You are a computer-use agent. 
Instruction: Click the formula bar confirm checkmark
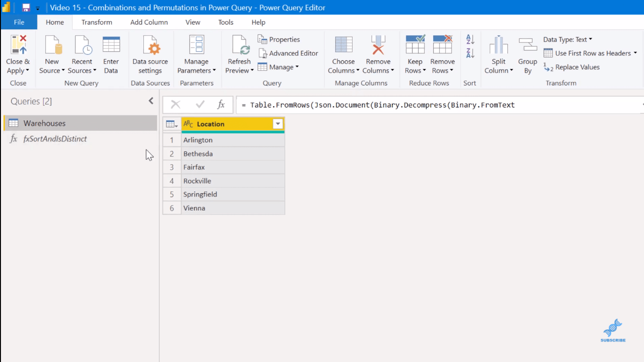[x=200, y=105]
